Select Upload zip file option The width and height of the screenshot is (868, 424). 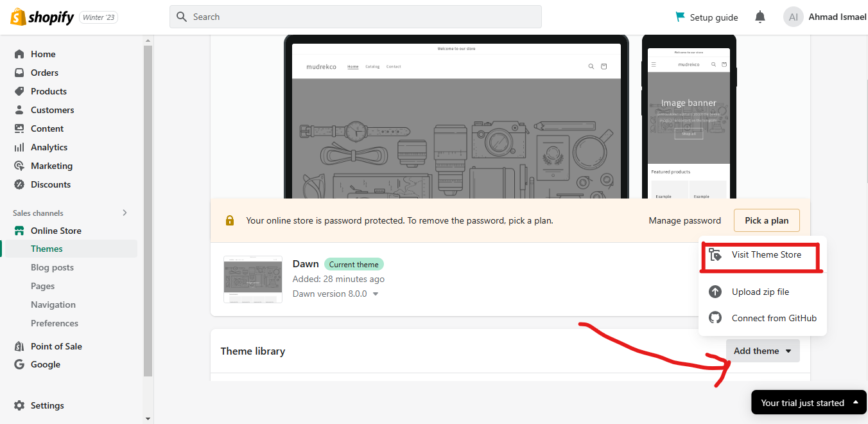pyautogui.click(x=762, y=292)
